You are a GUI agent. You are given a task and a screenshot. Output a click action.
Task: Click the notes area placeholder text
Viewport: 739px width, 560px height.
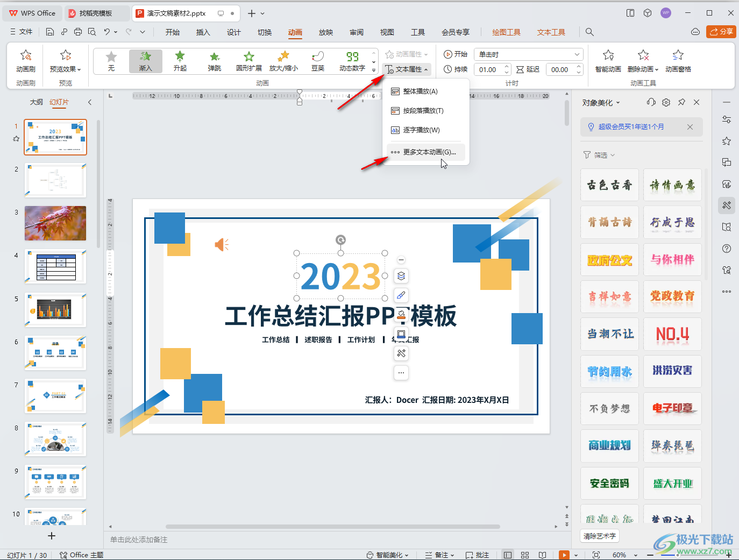[x=139, y=540]
